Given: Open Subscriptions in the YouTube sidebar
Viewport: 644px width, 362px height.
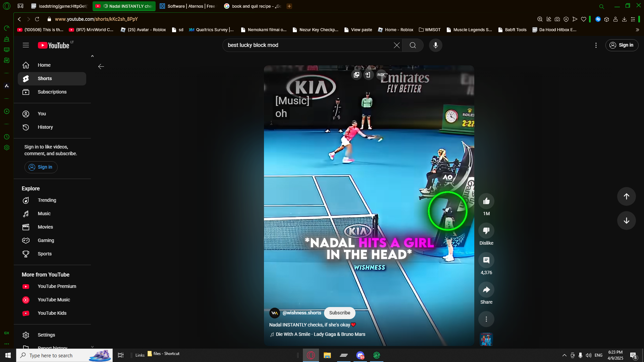Looking at the screenshot, I should [52, 92].
